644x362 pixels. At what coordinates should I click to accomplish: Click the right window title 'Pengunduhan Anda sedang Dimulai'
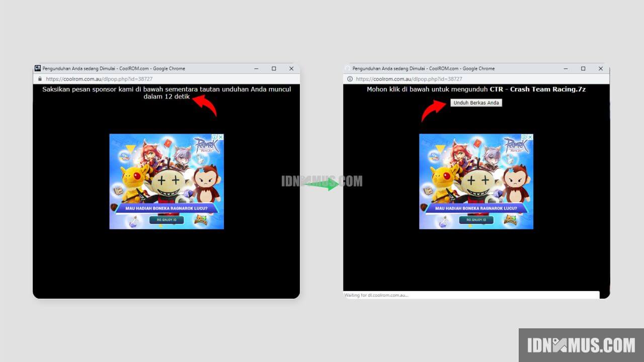389,68
